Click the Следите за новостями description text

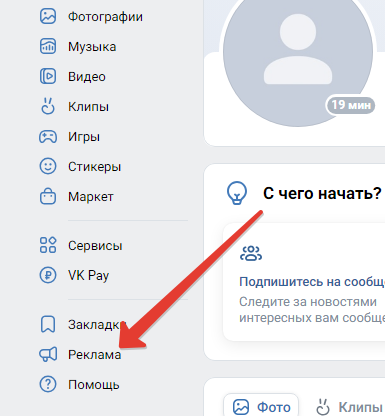(x=312, y=310)
